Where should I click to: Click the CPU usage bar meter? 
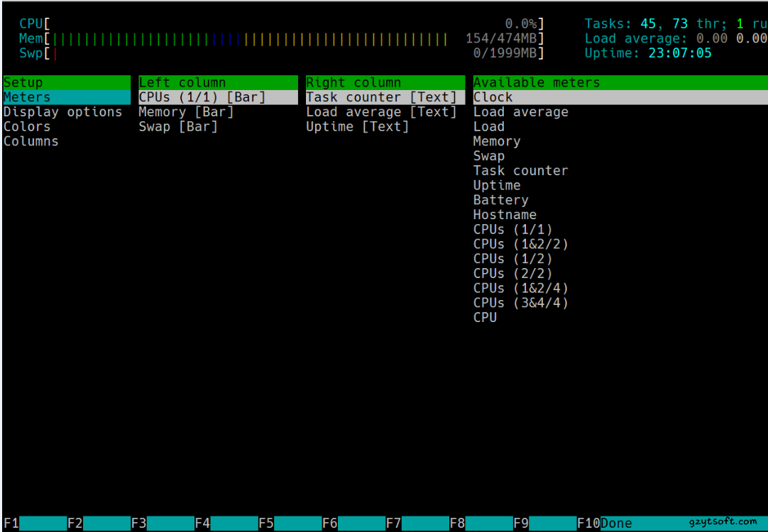pos(282,24)
